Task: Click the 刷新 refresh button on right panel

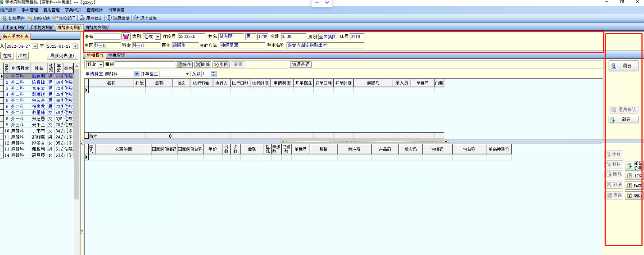Action: 623,66
